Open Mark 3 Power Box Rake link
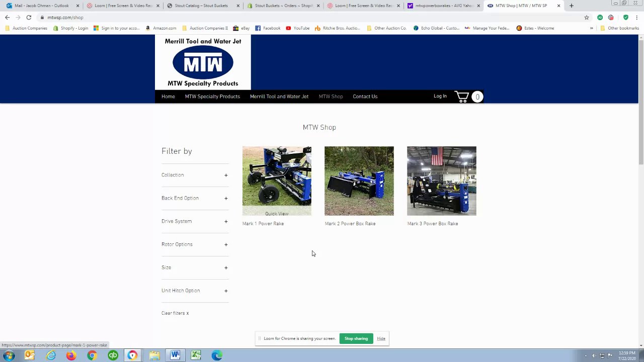 pyautogui.click(x=433, y=224)
